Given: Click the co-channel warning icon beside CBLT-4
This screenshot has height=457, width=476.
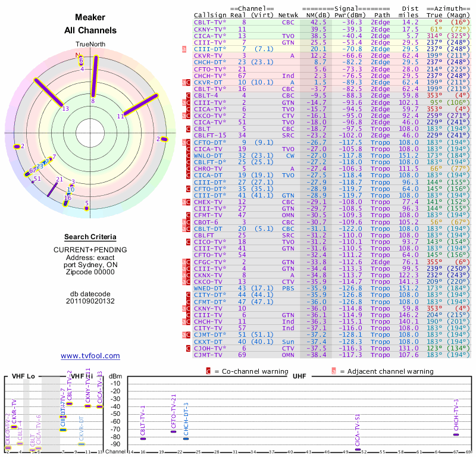Looking at the screenshot, I should [189, 95].
